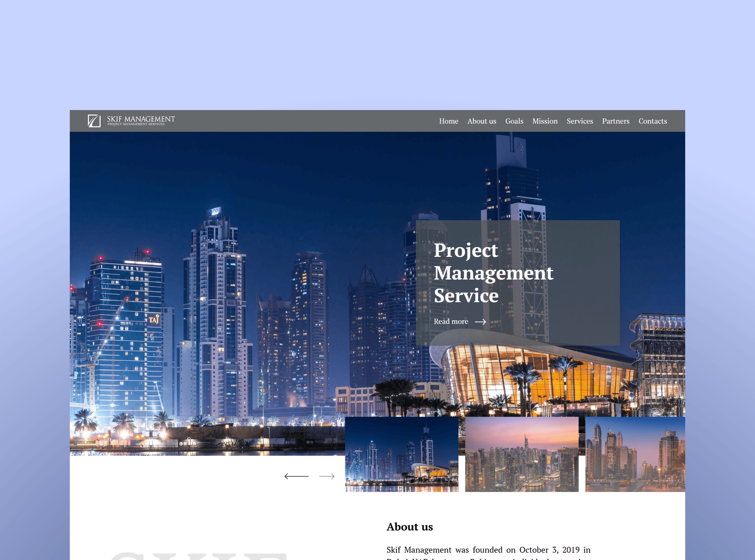Click the right arrow slider control

pos(327,476)
